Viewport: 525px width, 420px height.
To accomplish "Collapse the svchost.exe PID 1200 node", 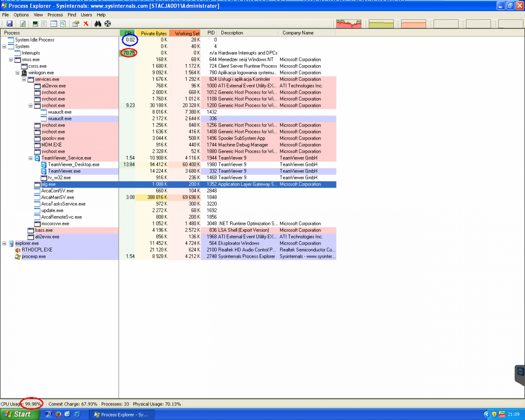I will pyautogui.click(x=31, y=105).
